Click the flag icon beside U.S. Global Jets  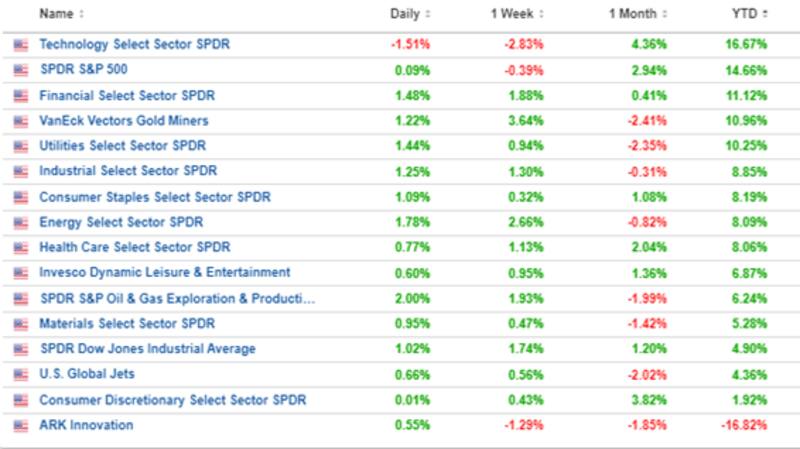pyautogui.click(x=21, y=375)
